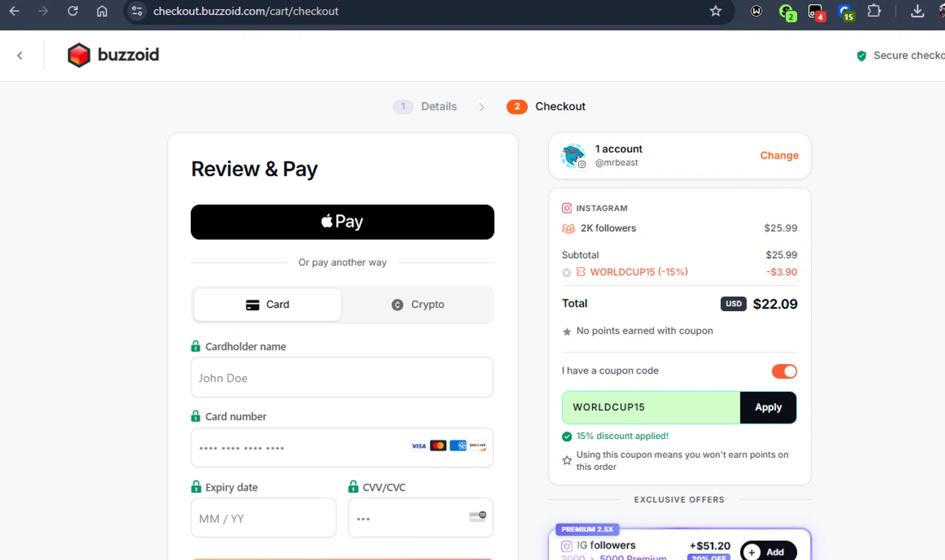Viewport: 945px width, 560px height.
Task: Click the "2K followers" line item
Action: click(x=609, y=228)
